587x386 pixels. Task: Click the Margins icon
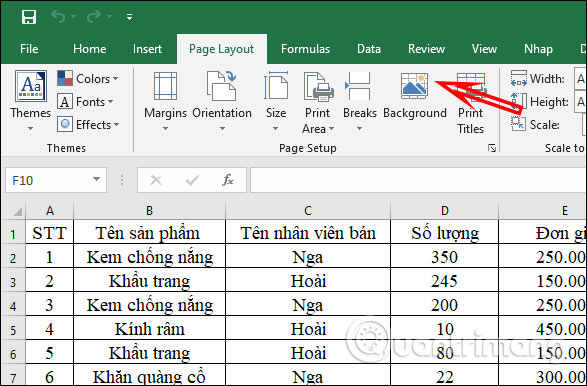pyautogui.click(x=165, y=86)
